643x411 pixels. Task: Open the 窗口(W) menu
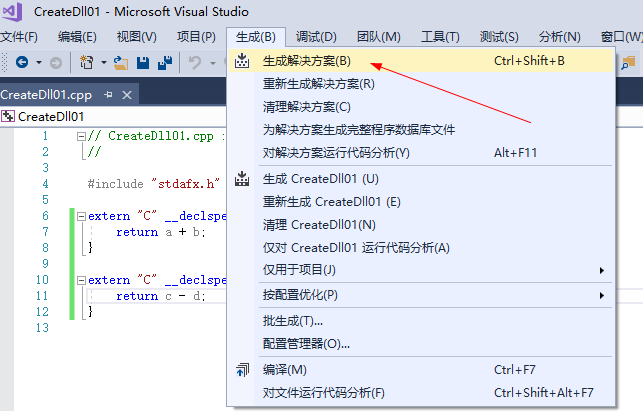(x=621, y=37)
